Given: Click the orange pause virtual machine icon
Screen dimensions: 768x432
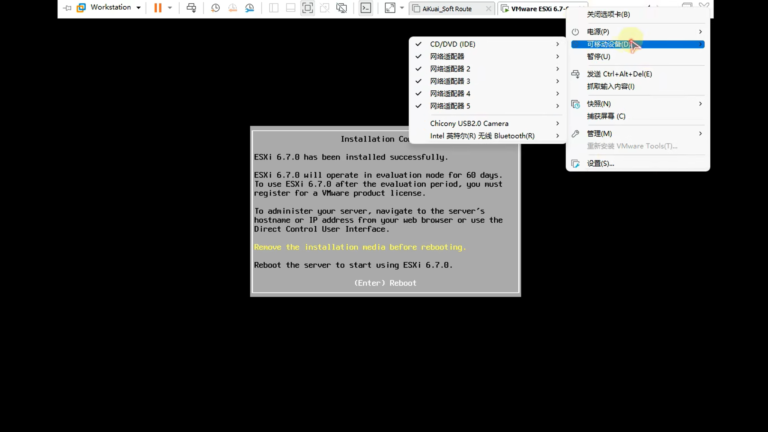Looking at the screenshot, I should 158,8.
